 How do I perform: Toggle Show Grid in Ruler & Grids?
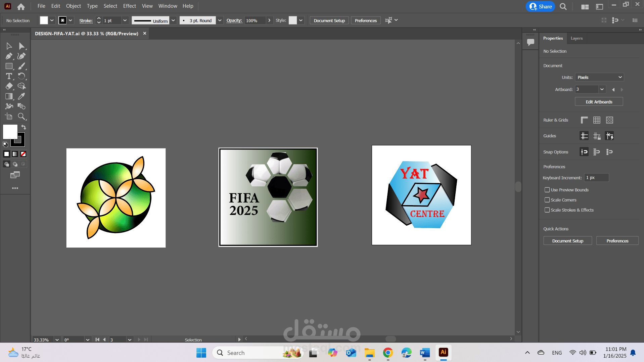597,120
